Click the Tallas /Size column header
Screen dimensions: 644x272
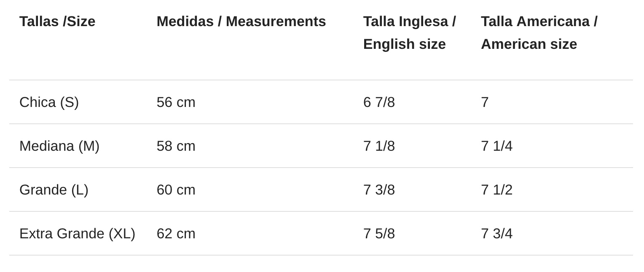(x=57, y=21)
